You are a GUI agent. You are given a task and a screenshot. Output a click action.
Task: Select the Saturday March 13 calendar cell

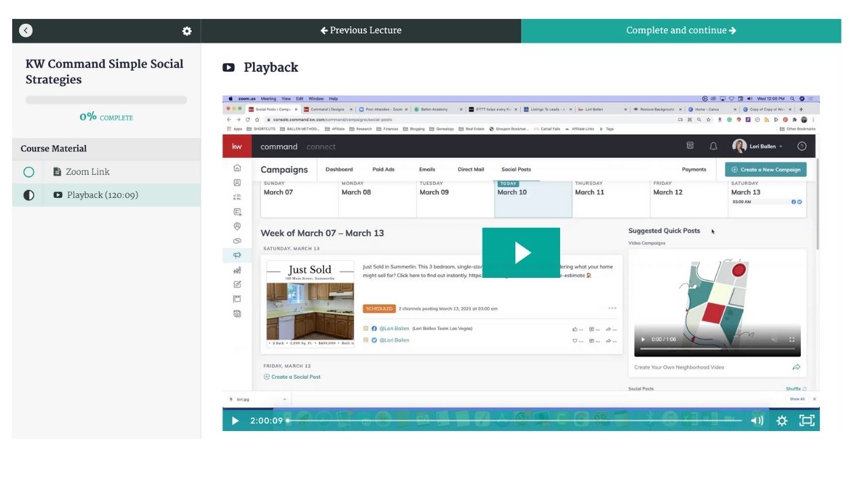tap(767, 199)
